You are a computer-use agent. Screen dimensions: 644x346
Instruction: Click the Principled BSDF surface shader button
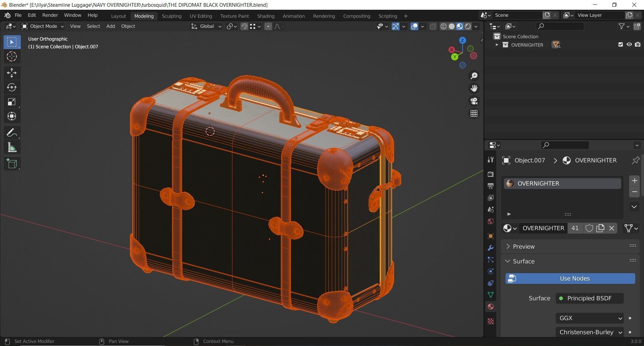pyautogui.click(x=590, y=298)
